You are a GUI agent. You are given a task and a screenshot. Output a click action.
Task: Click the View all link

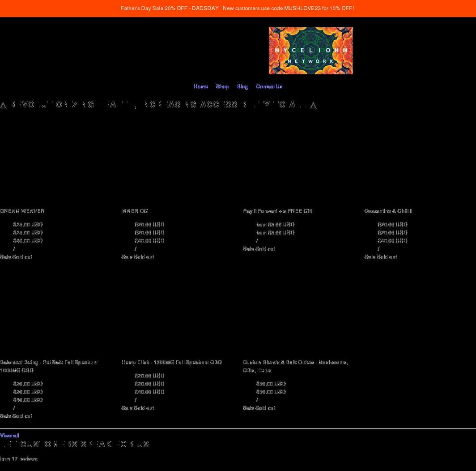tap(9, 436)
